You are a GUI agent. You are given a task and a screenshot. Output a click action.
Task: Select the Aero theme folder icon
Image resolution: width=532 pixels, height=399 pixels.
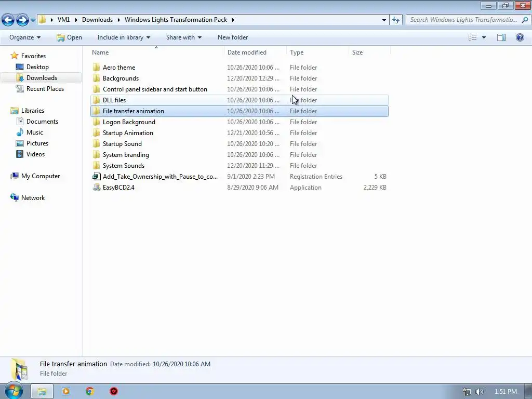pyautogui.click(x=96, y=67)
